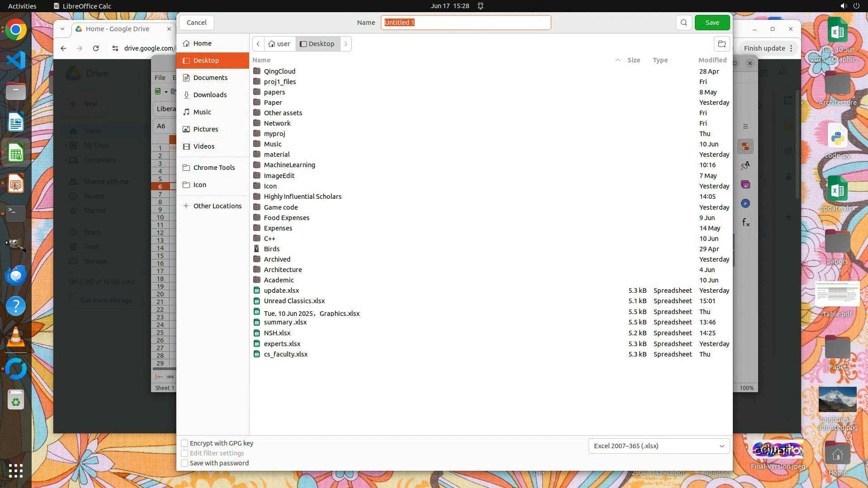
Task: Sort by the Name column header
Action: [x=261, y=60]
